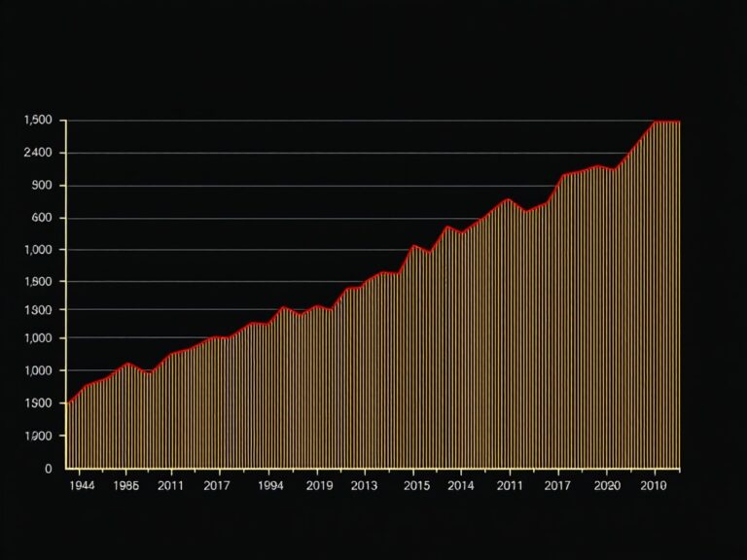The image size is (747, 560).
Task: Click the red line's starting point at left
Action: tap(66, 402)
